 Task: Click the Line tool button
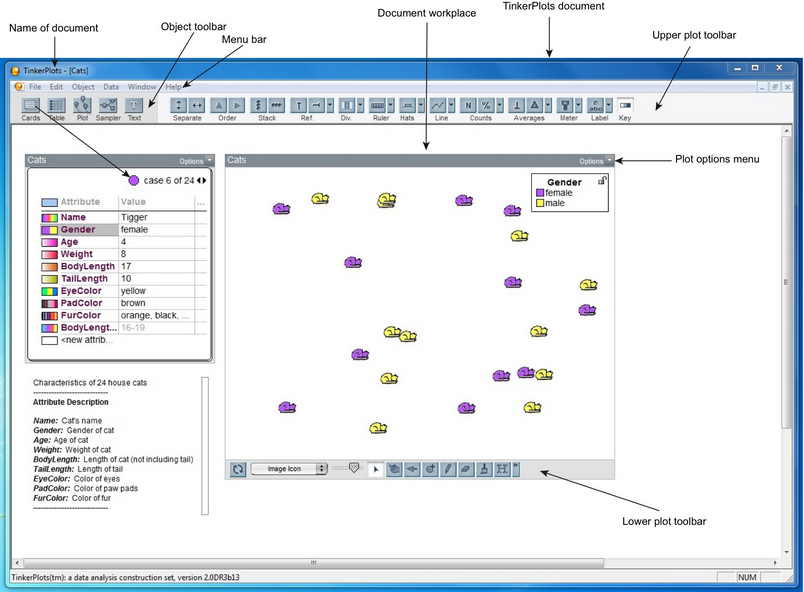pos(438,106)
